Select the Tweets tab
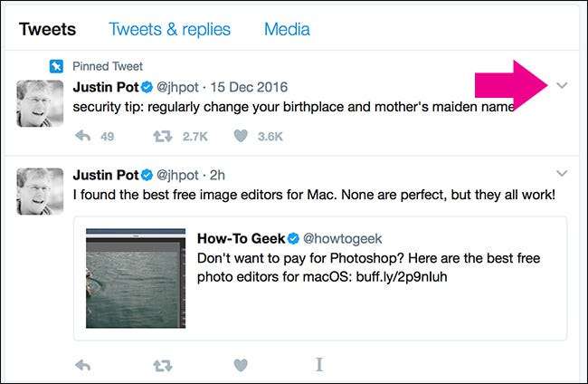The image size is (588, 384). [x=47, y=29]
